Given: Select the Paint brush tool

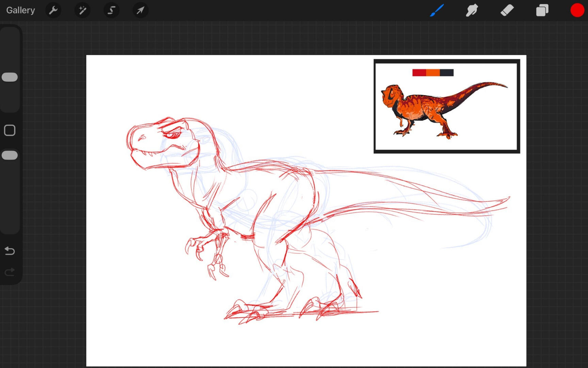Looking at the screenshot, I should point(438,10).
